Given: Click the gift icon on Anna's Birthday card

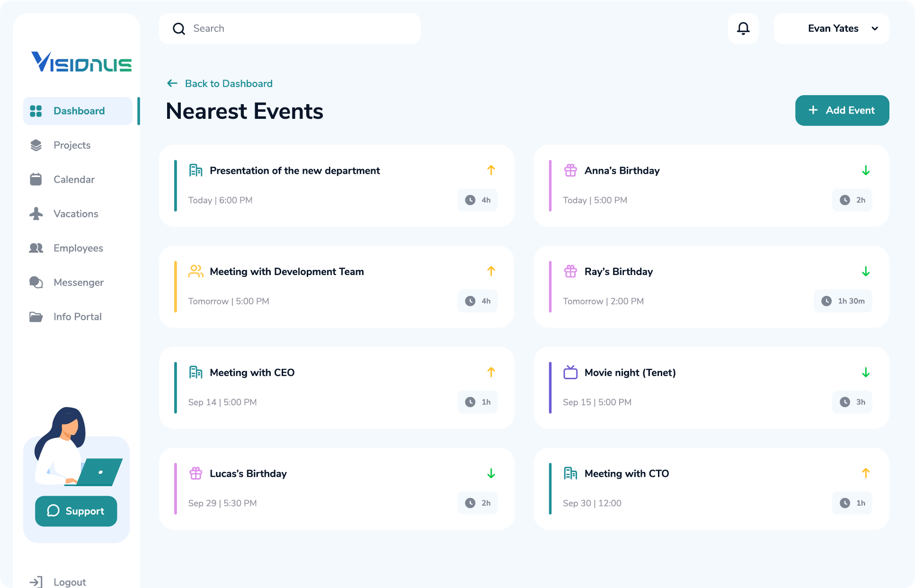Looking at the screenshot, I should (x=570, y=170).
